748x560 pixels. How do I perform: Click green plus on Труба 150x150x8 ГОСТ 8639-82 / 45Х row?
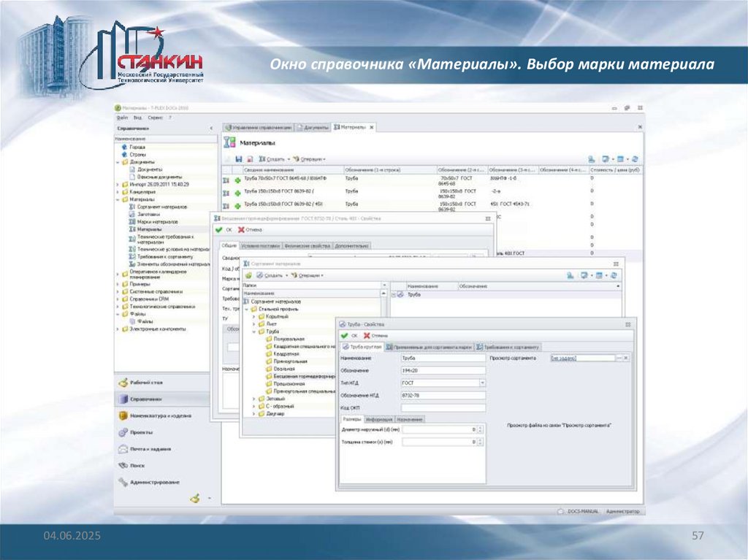(x=237, y=206)
